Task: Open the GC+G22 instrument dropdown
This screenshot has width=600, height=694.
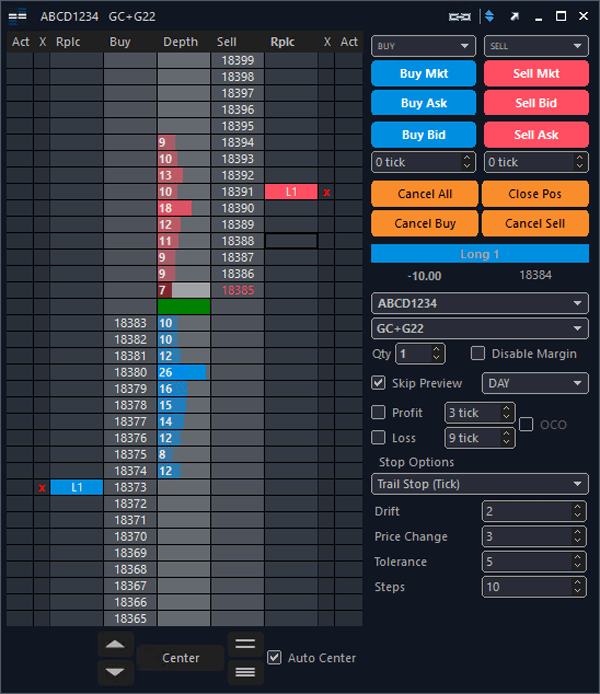Action: [x=480, y=329]
